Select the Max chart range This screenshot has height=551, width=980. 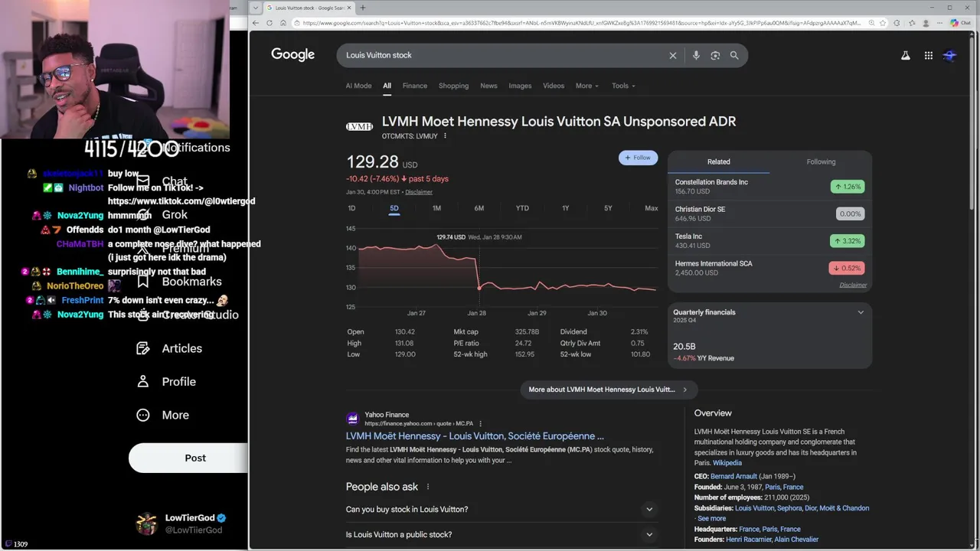pyautogui.click(x=651, y=208)
